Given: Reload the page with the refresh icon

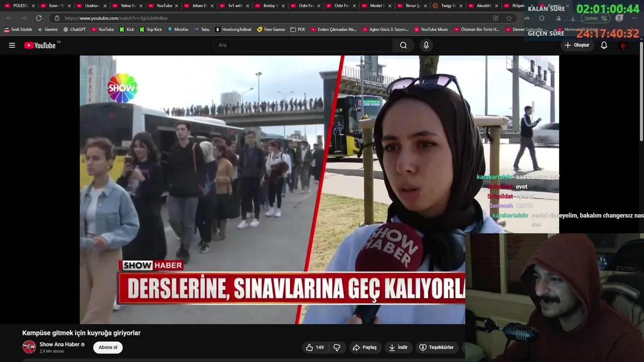Looking at the screenshot, I should (39, 18).
